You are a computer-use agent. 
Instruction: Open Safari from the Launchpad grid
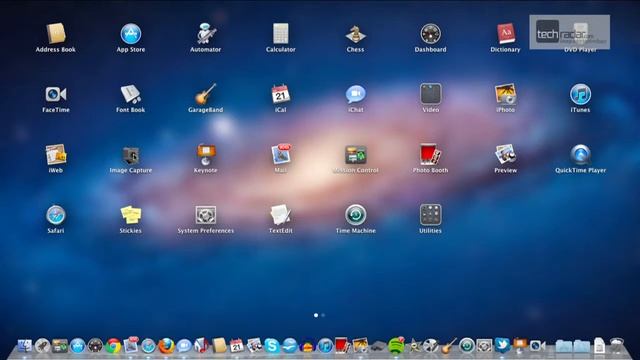pyautogui.click(x=56, y=215)
